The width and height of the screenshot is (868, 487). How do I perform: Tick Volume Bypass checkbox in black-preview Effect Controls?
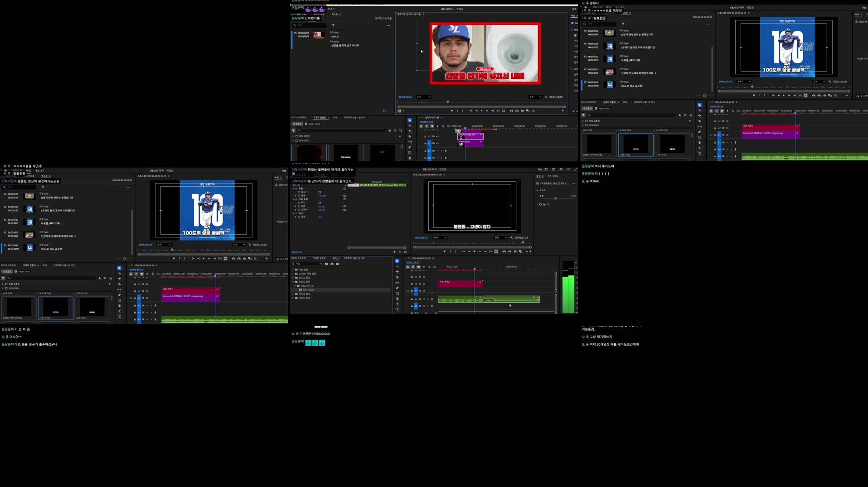(320, 192)
